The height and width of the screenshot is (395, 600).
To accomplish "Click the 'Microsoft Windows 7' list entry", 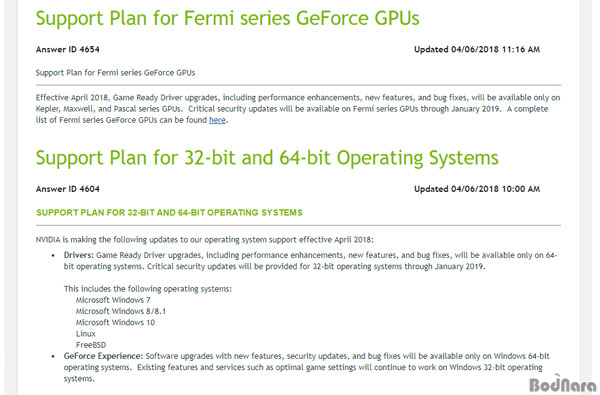I will pyautogui.click(x=113, y=300).
